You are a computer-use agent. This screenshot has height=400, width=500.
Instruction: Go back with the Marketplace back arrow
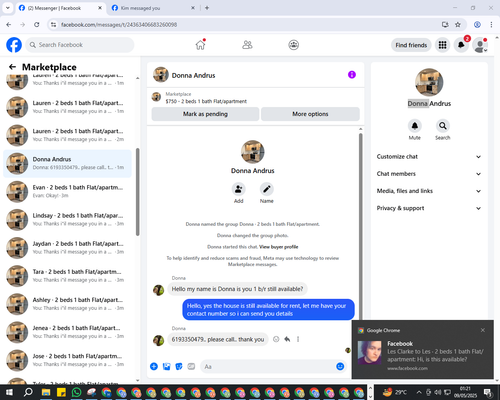click(x=12, y=67)
